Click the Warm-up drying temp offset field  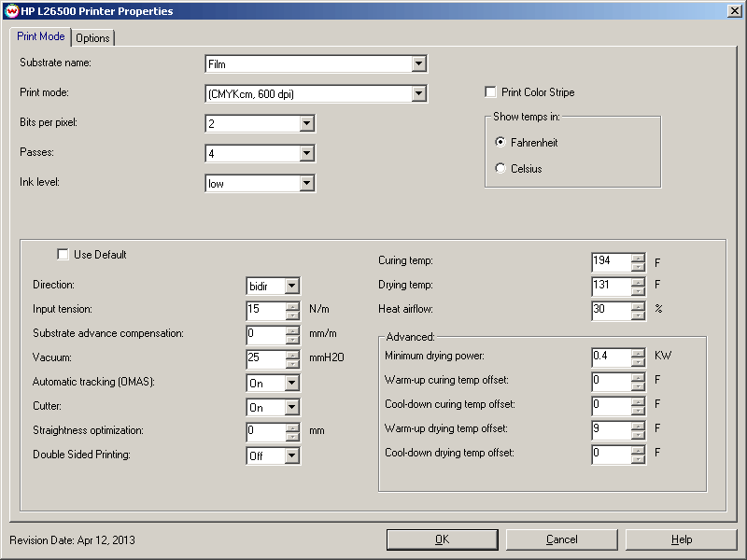point(612,429)
